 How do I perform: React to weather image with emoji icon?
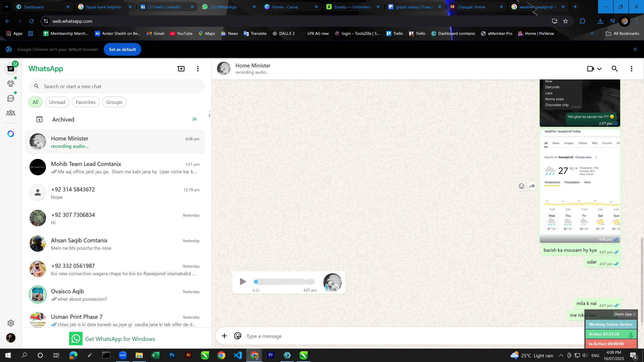coord(522,186)
